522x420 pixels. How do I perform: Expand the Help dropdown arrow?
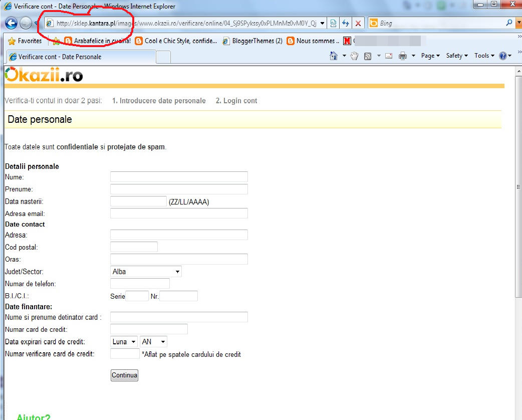[x=510, y=56]
